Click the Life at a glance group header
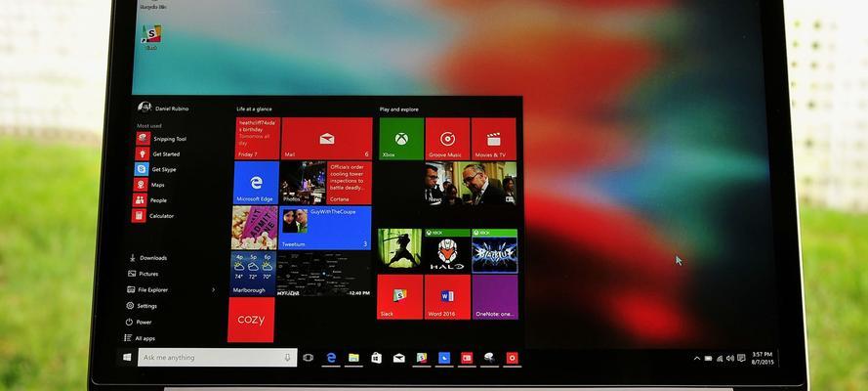Screen dimensions: 868x391 click(254, 109)
